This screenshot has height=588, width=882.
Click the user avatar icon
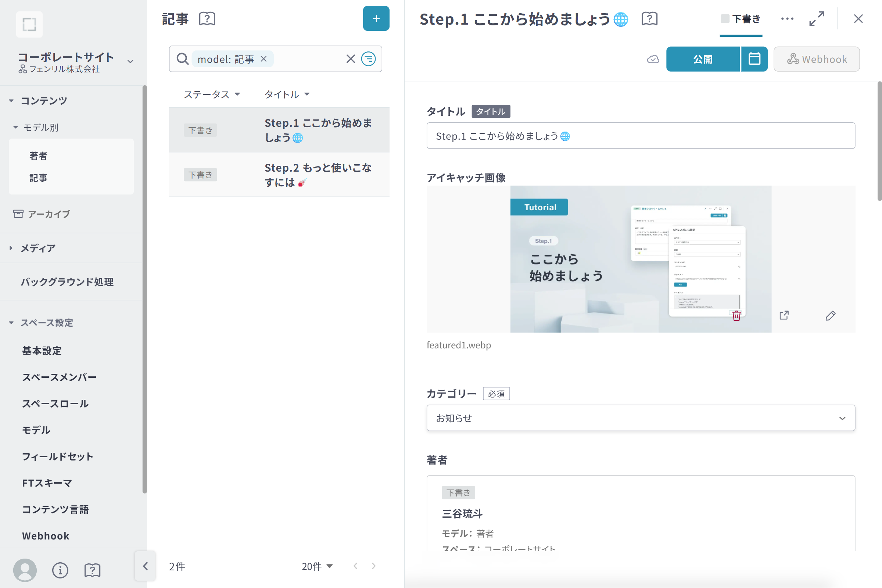pyautogui.click(x=25, y=570)
